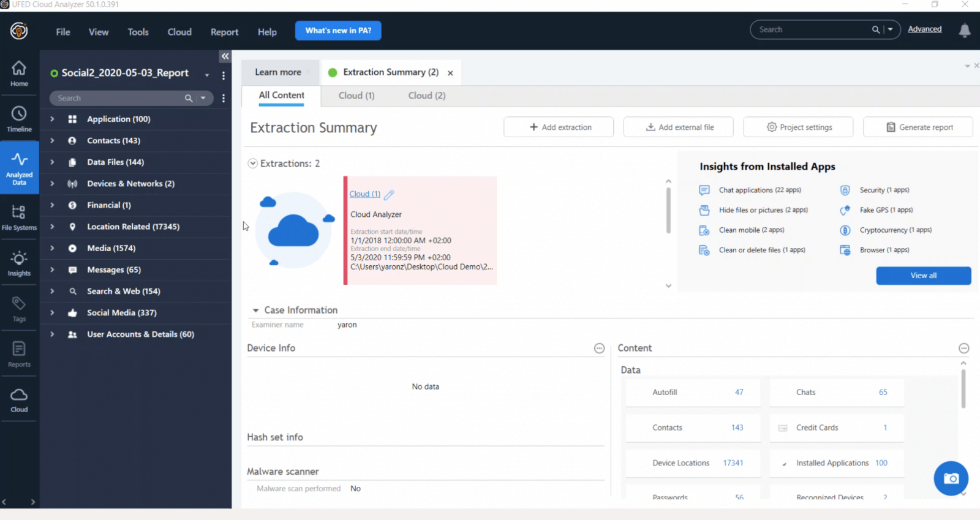Click the Generate report button
This screenshot has height=520, width=980.
click(x=918, y=127)
